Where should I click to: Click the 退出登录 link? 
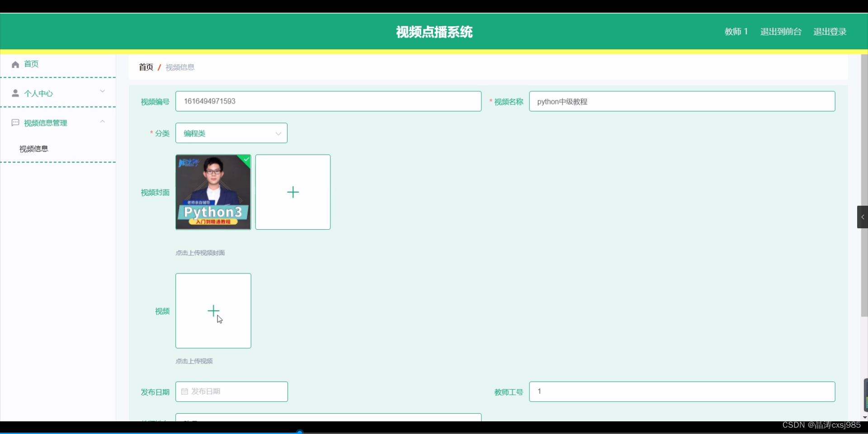pyautogui.click(x=830, y=31)
